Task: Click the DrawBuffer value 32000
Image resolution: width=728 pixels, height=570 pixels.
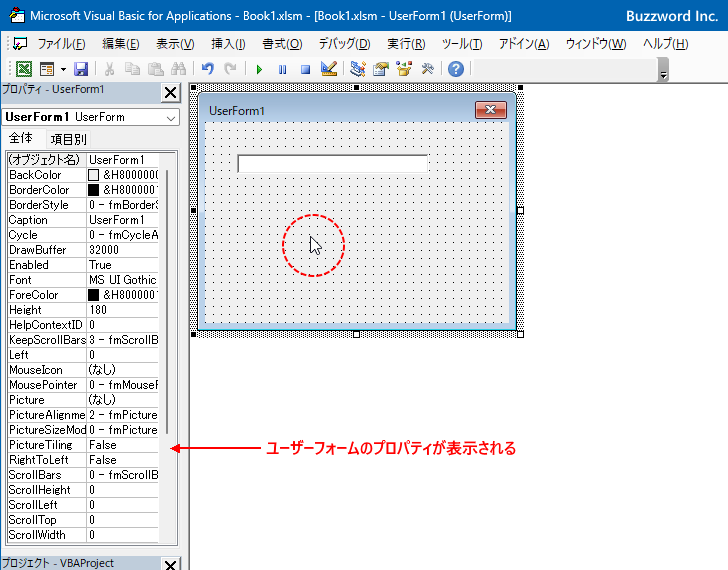Action: pyautogui.click(x=123, y=250)
